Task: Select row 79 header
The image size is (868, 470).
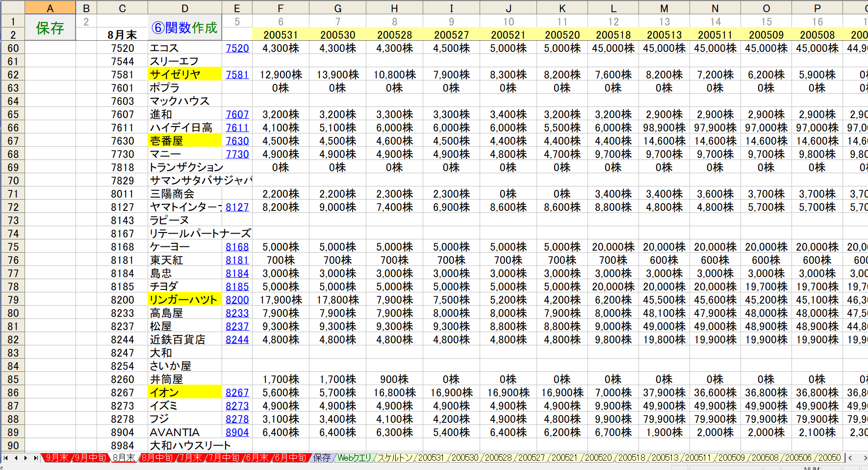Action: pos(13,300)
